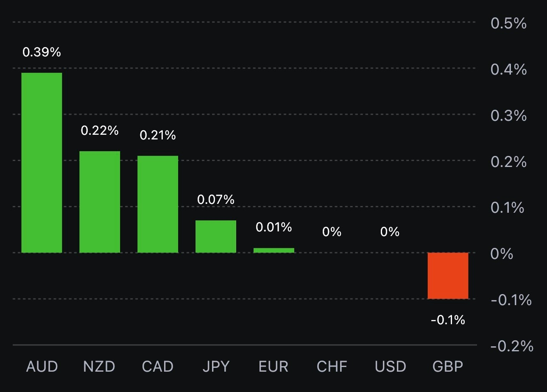
Task: Click the 0.5% y-axis tick label
Action: (508, 23)
